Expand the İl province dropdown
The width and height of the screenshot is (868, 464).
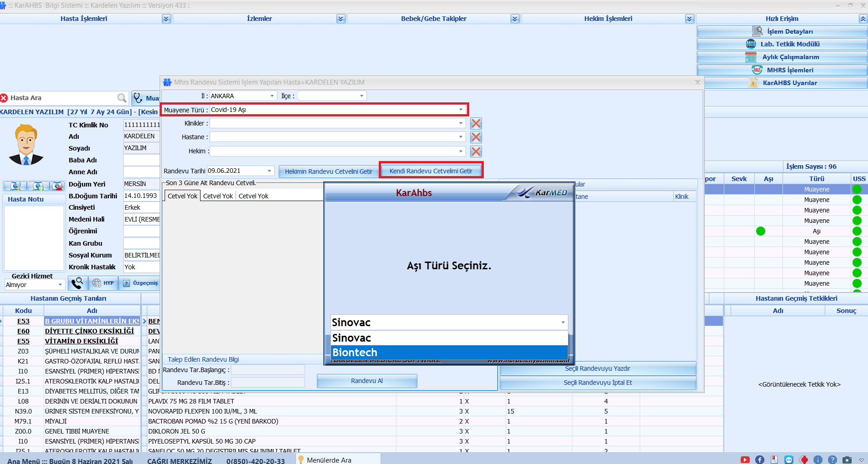coord(272,96)
